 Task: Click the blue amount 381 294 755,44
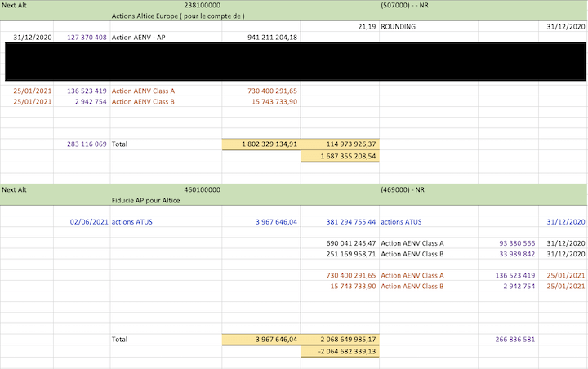(x=341, y=221)
